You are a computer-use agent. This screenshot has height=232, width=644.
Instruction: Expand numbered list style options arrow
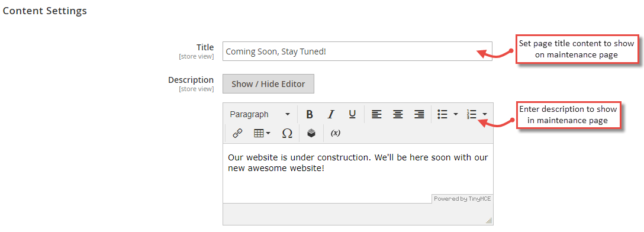click(485, 114)
